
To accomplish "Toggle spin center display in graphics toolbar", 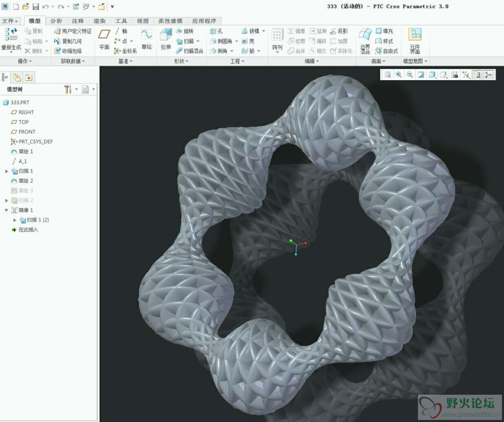I will pos(488,75).
